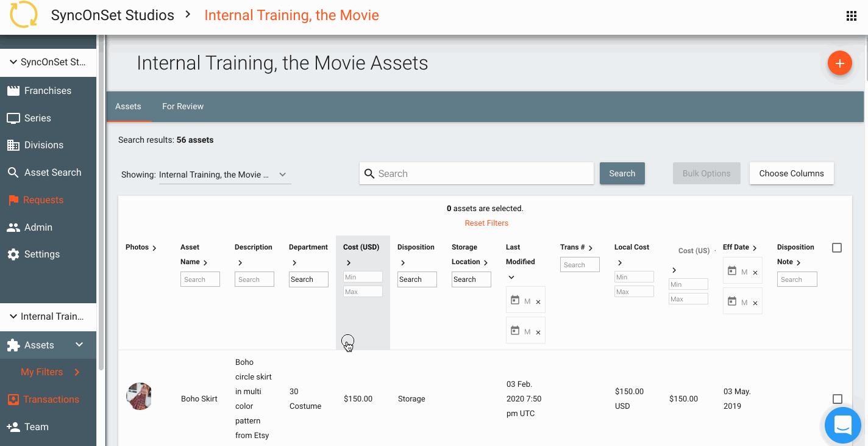The width and height of the screenshot is (868, 446).
Task: Click the Trans # search field
Action: (x=580, y=265)
